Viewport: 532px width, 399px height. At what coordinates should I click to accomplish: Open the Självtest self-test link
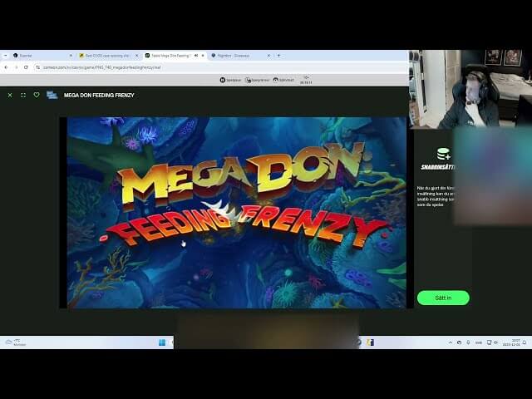[283, 80]
